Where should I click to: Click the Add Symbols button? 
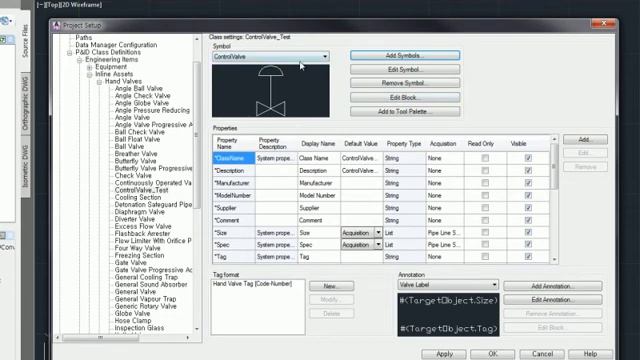point(404,56)
